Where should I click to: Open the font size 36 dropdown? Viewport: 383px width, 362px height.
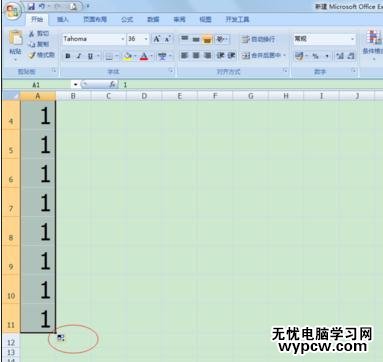pyautogui.click(x=146, y=39)
